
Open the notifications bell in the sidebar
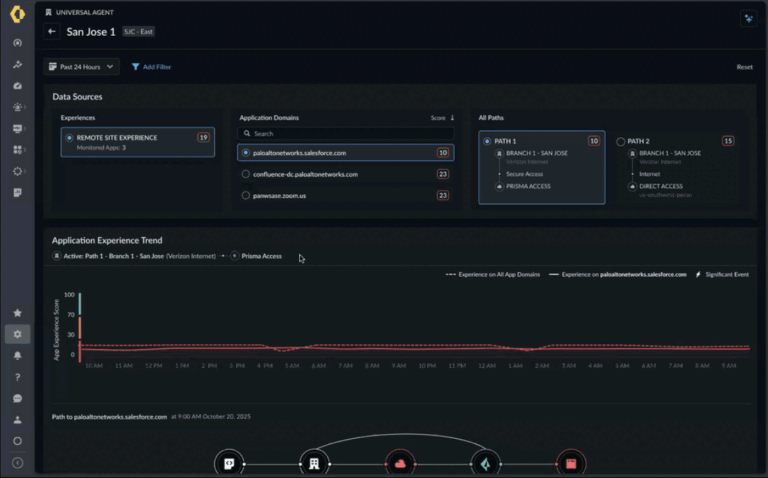pos(18,356)
